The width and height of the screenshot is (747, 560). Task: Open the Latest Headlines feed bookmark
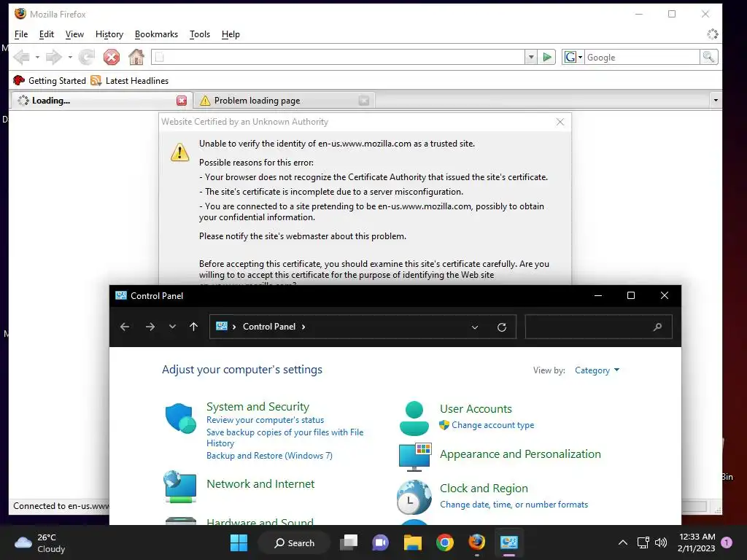tap(130, 80)
